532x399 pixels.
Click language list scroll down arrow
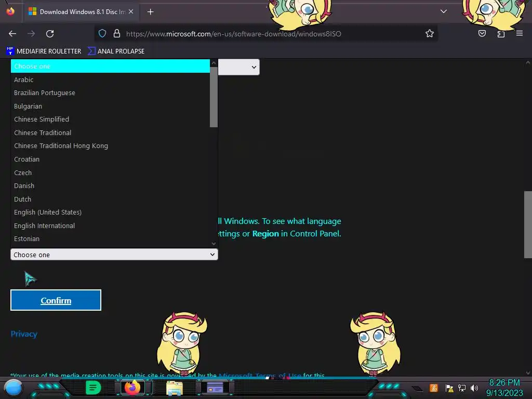coord(214,243)
